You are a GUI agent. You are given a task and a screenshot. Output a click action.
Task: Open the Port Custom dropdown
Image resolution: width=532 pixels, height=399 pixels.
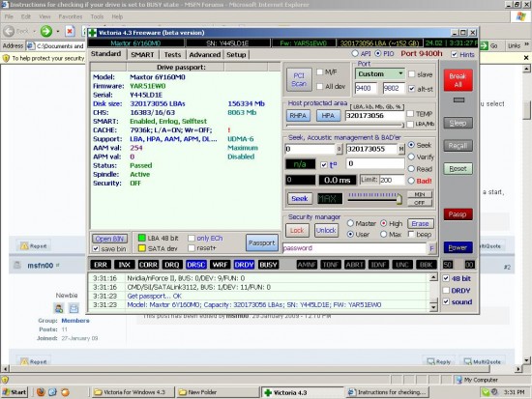pos(380,73)
